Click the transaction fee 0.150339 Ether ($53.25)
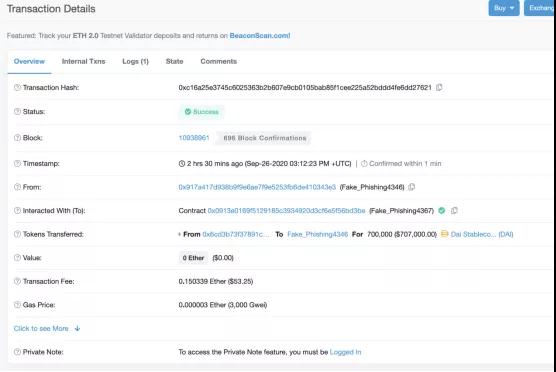Image resolution: width=556 pixels, height=372 pixels. coord(216,281)
